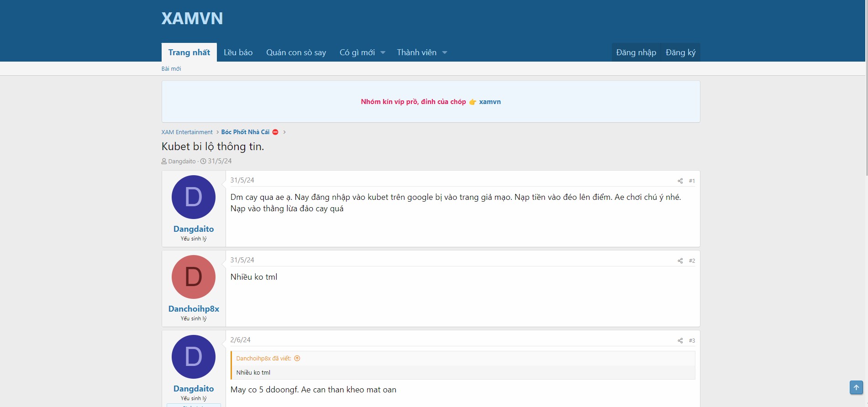The image size is (868, 407).
Task: Click the scroll-to-top arrow button
Action: [x=856, y=387]
